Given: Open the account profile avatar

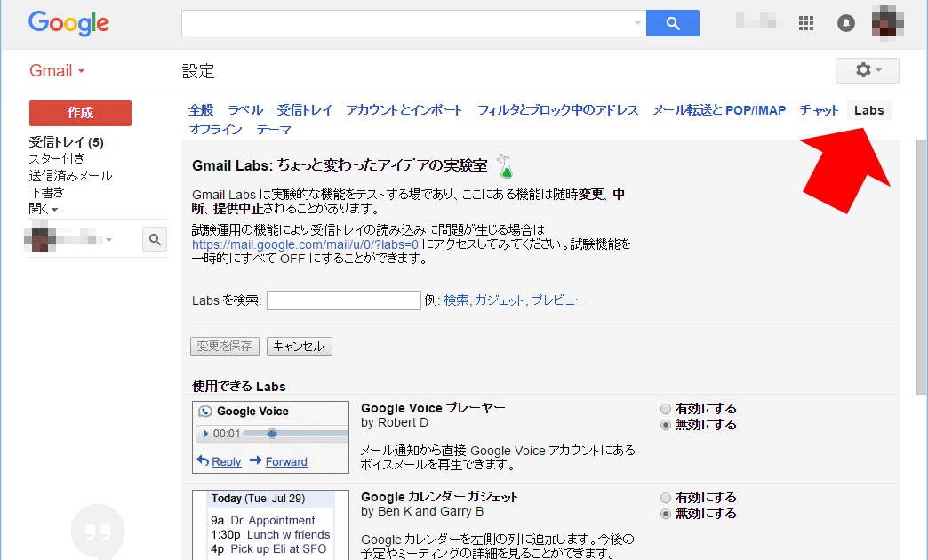Looking at the screenshot, I should coord(887,23).
